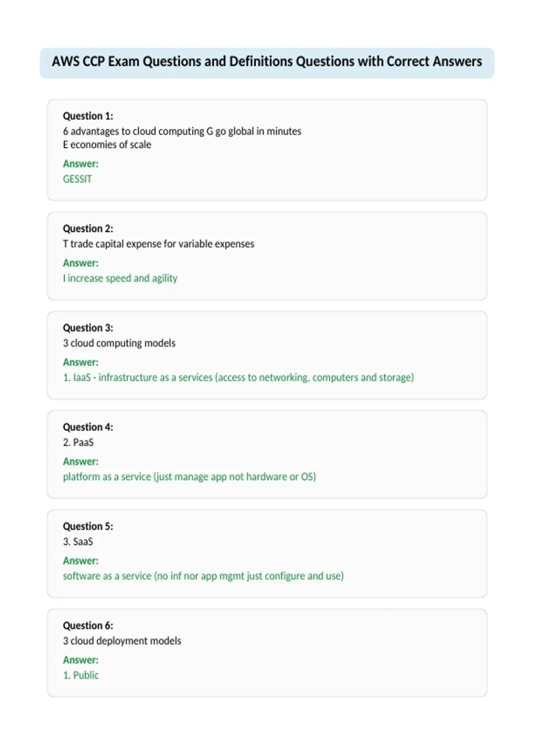Click 'platform as a service' answer

pyautogui.click(x=189, y=477)
